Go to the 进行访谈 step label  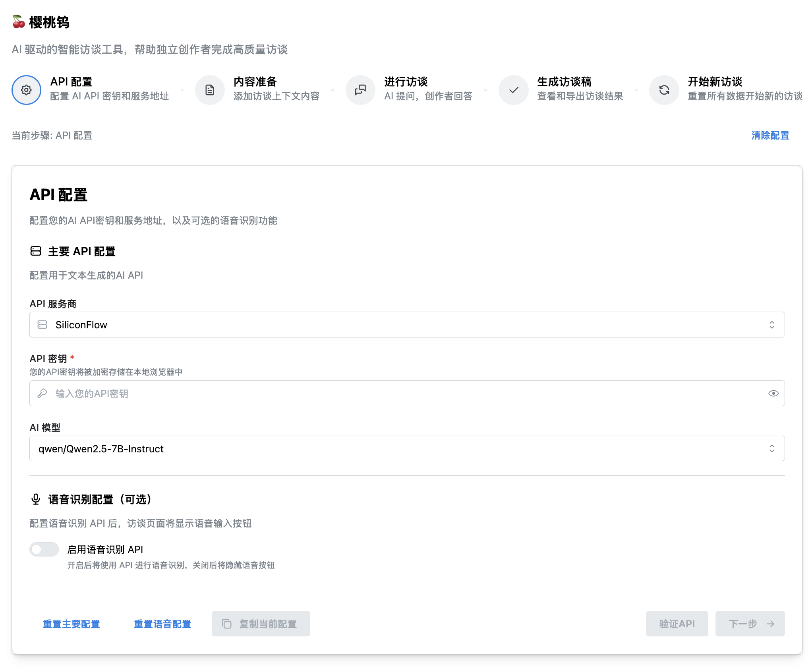(x=406, y=82)
